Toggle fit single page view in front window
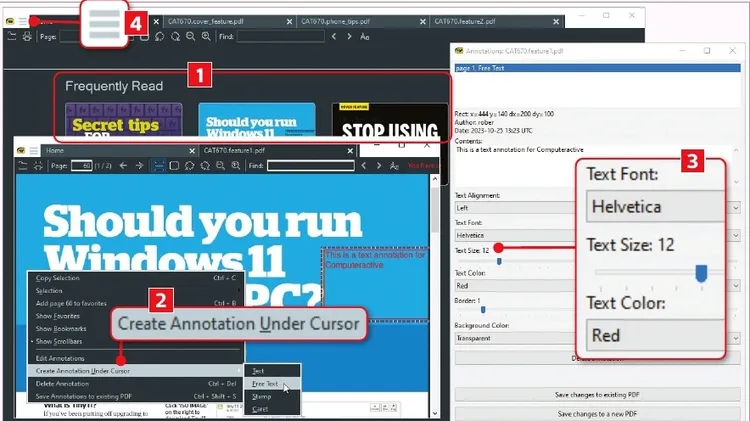The width and height of the screenshot is (750, 421). click(x=174, y=166)
